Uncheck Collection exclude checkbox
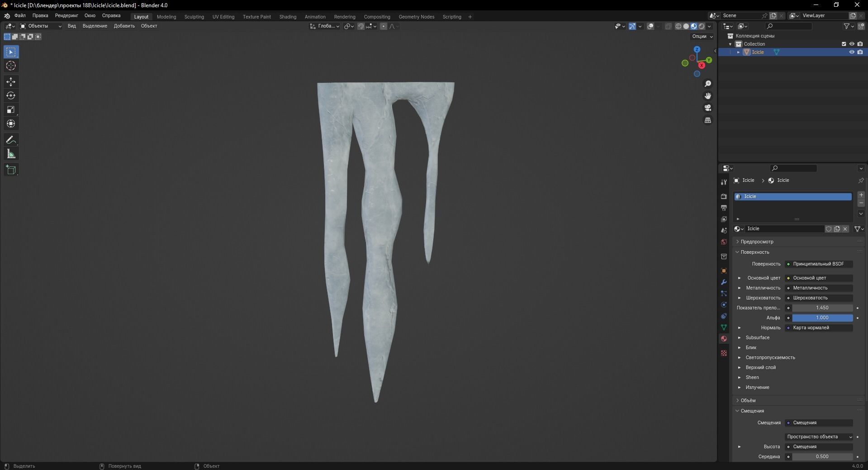The image size is (868, 470). [x=844, y=44]
